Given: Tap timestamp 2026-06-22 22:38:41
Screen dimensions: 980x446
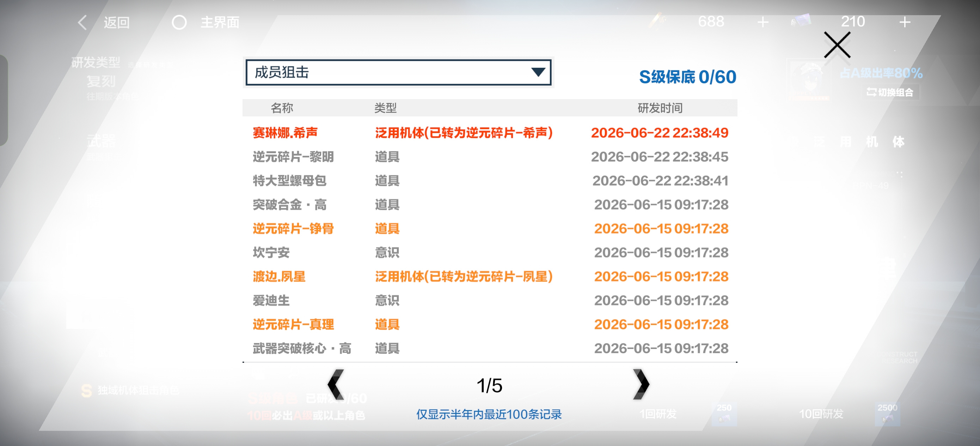Looking at the screenshot, I should (x=660, y=181).
